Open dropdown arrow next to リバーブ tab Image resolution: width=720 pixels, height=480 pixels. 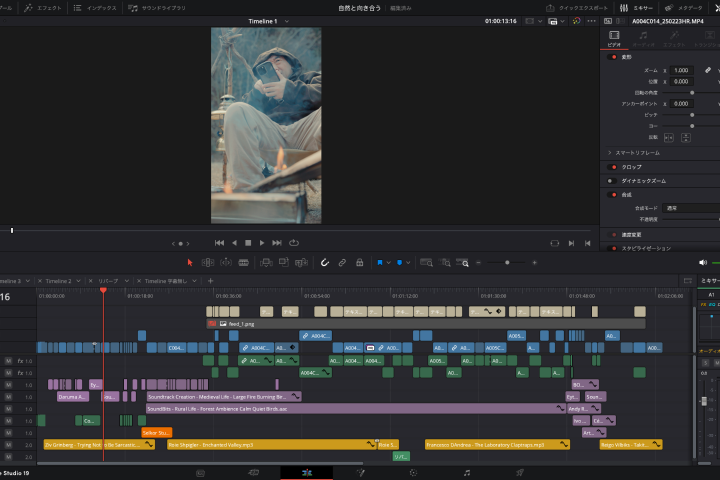[x=127, y=281]
